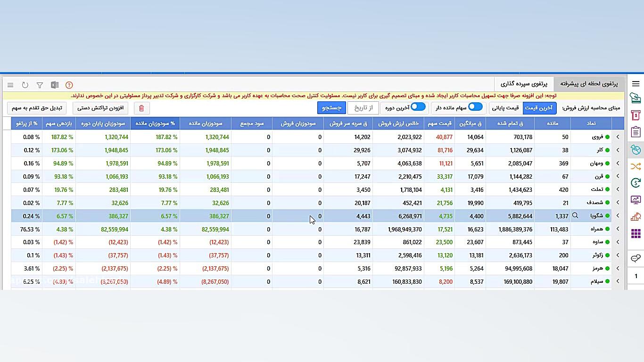Open the filter funnel icon
The image size is (644, 362).
(x=40, y=85)
